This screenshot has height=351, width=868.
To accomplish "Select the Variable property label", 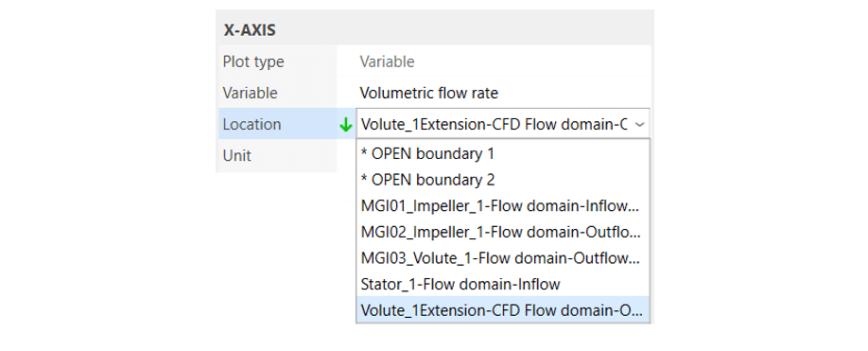I will (x=250, y=93).
